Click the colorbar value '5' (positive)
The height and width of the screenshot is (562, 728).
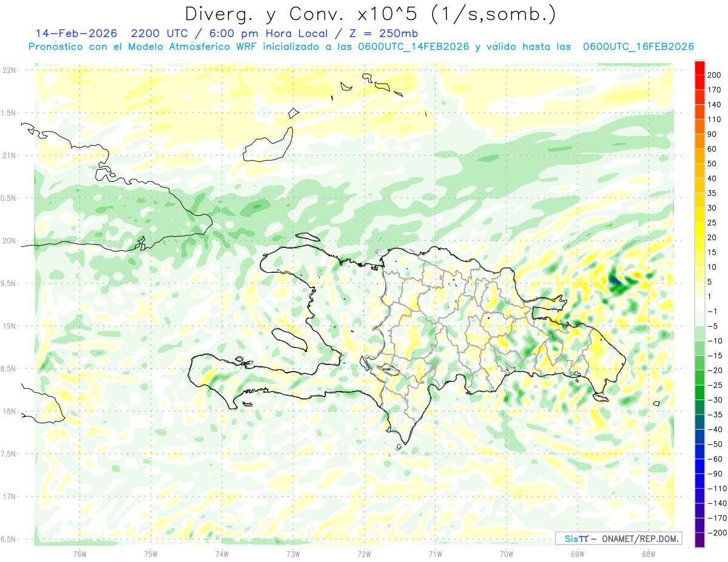click(710, 282)
